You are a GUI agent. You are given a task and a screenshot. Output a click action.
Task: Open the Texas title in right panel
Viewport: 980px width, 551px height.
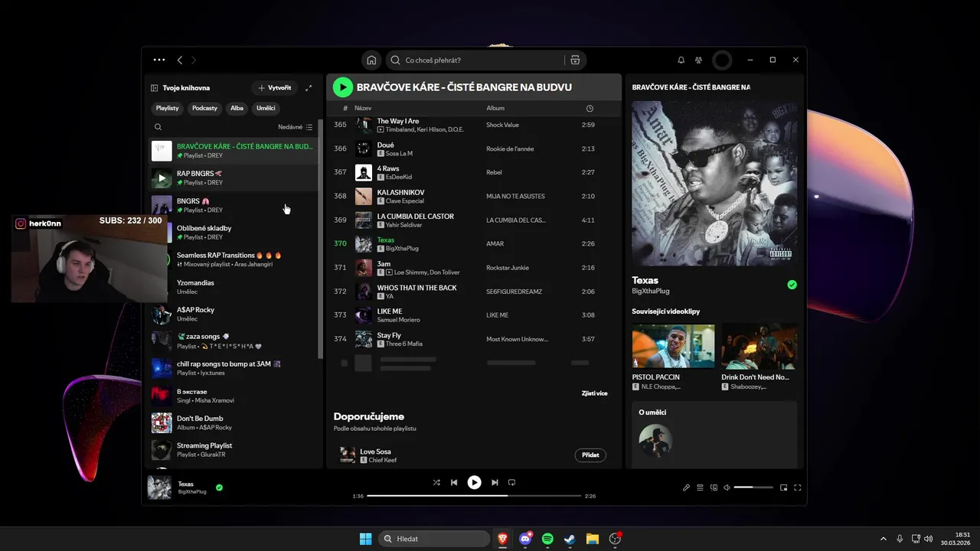pyautogui.click(x=645, y=280)
